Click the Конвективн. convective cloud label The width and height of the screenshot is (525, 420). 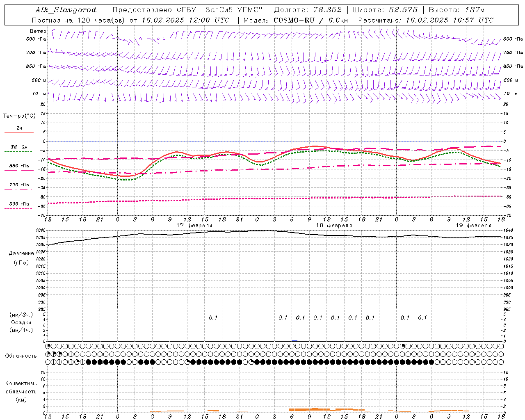click(21, 383)
